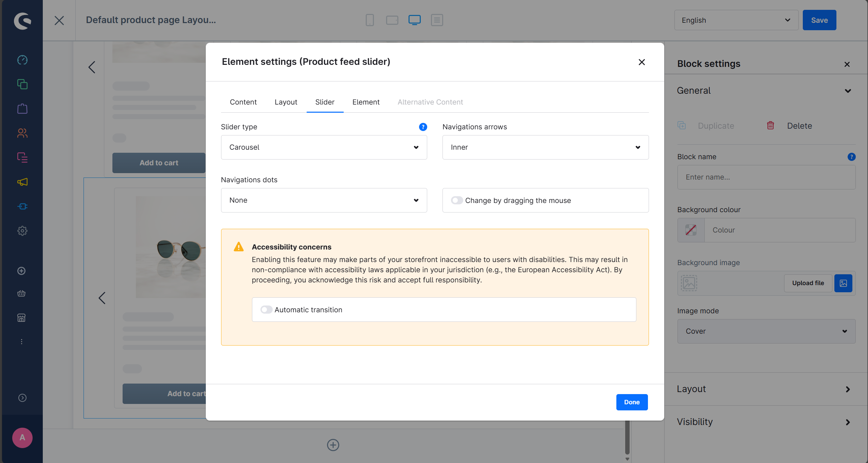868x463 pixels.
Task: Close the Element settings modal
Action: [642, 62]
